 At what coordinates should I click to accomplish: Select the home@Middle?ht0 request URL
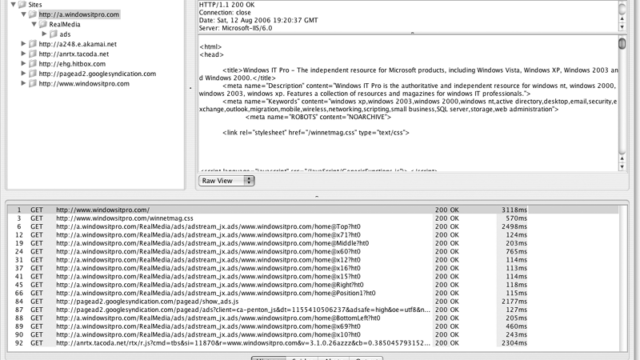coord(212,243)
